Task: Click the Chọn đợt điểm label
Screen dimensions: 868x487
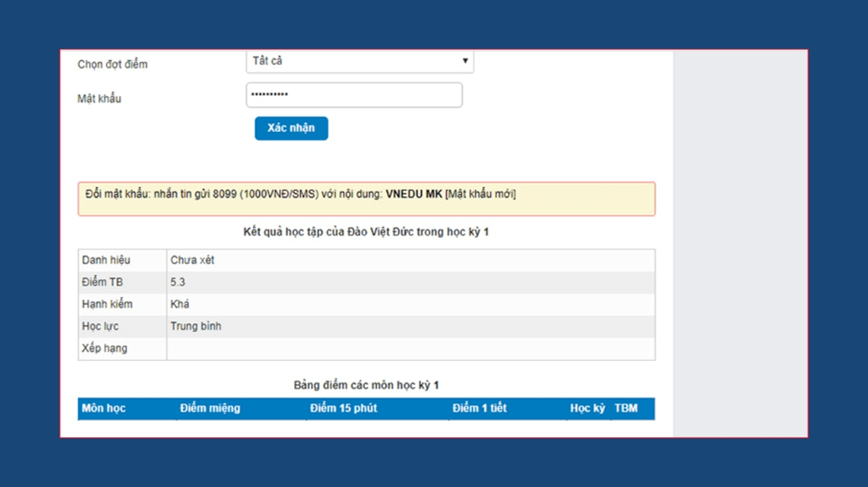Action: click(x=113, y=64)
